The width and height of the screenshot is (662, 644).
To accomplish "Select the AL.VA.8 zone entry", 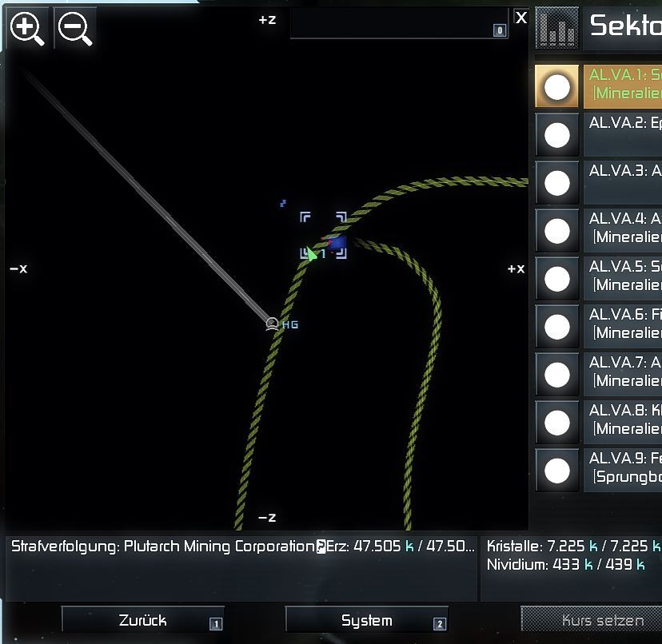I will click(624, 421).
